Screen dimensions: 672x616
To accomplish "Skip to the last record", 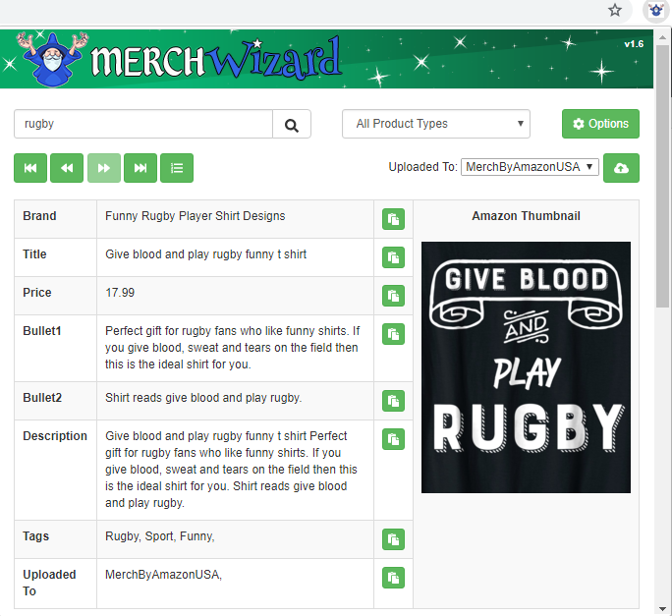I will (x=140, y=168).
